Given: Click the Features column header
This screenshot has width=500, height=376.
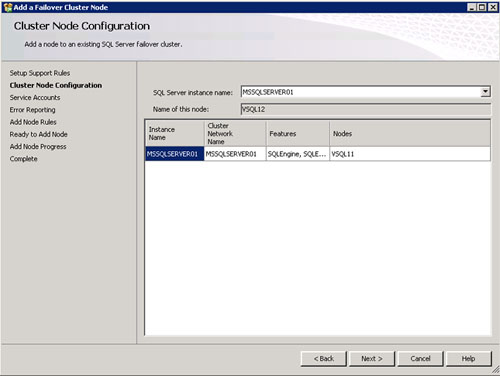Looking at the screenshot, I should (x=298, y=133).
